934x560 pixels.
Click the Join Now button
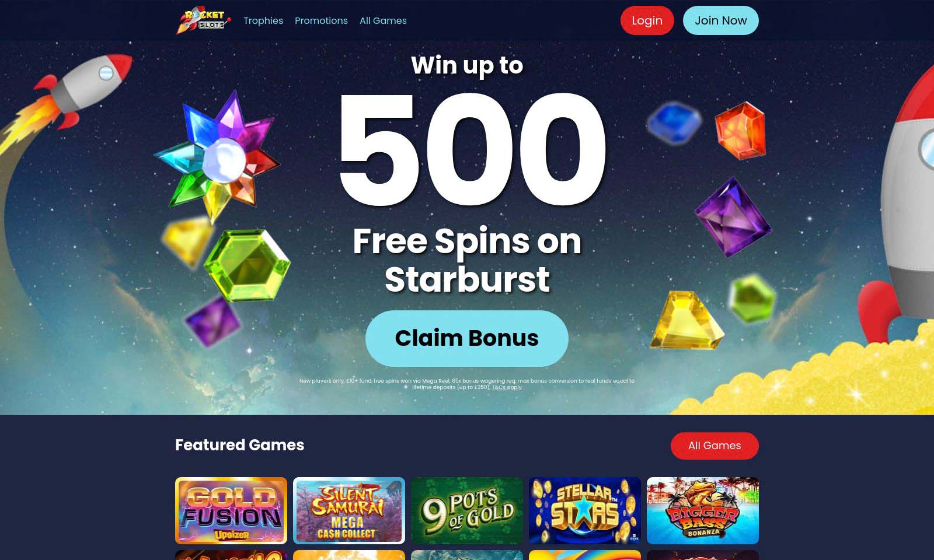click(720, 20)
